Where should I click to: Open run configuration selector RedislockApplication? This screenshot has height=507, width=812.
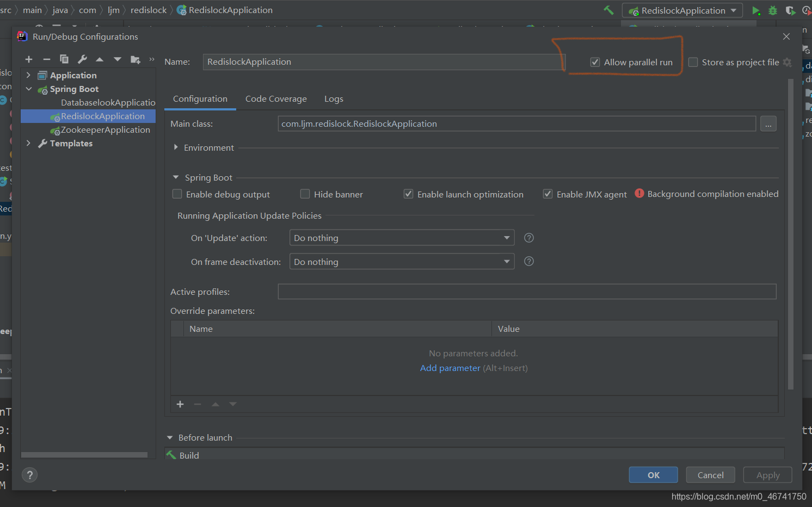[682, 10]
